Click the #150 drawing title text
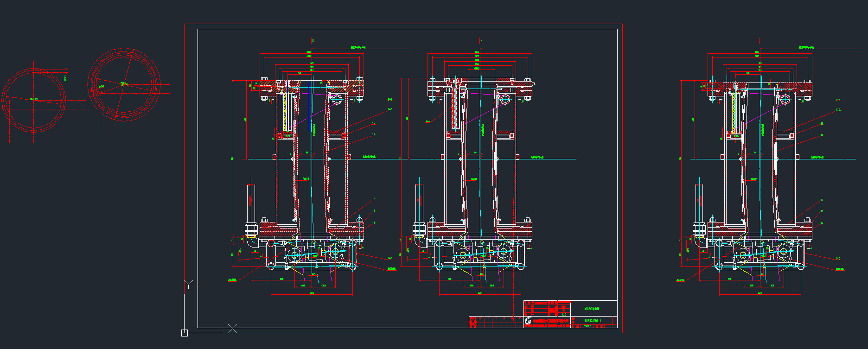The image size is (868, 349). (592, 308)
